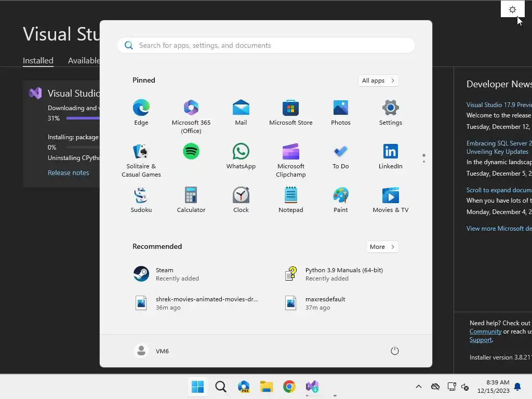The height and width of the screenshot is (399, 532).
Task: Open Embracing SQL Server news article
Action: pyautogui.click(x=499, y=147)
